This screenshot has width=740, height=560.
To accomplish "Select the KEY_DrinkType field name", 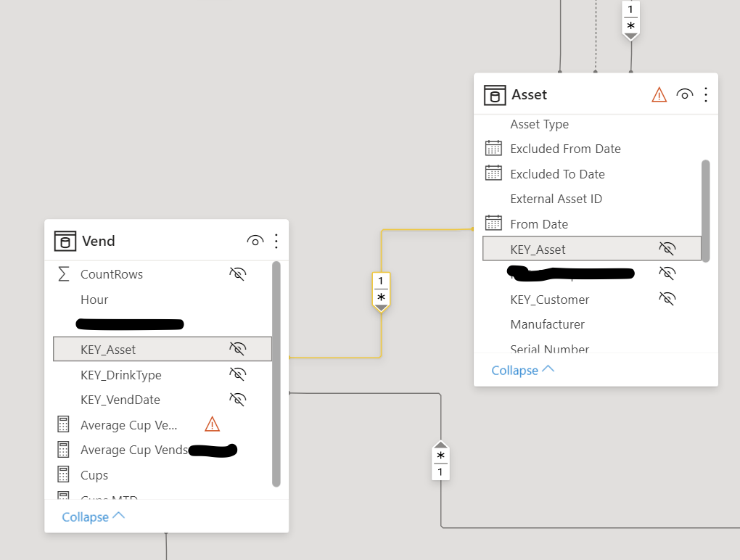I will pyautogui.click(x=121, y=375).
